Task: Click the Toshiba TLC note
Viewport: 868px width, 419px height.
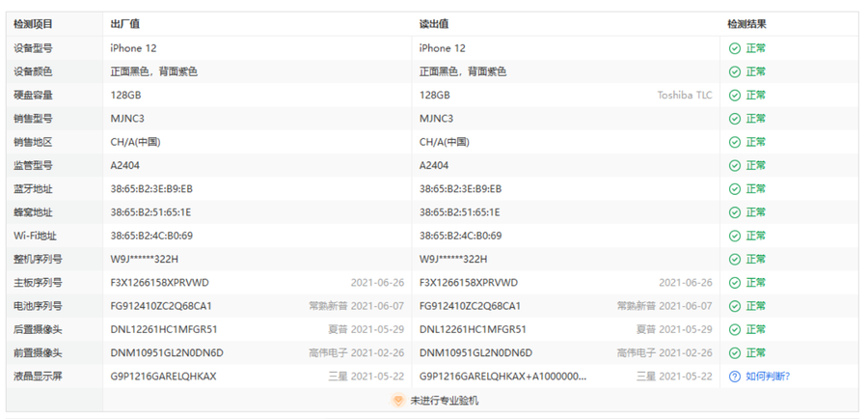Action: click(685, 96)
